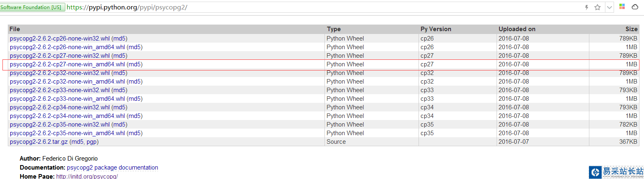Image resolution: width=644 pixels, height=179 pixels.
Task: Expand the address bar dropdown arrow
Action: click(609, 7)
